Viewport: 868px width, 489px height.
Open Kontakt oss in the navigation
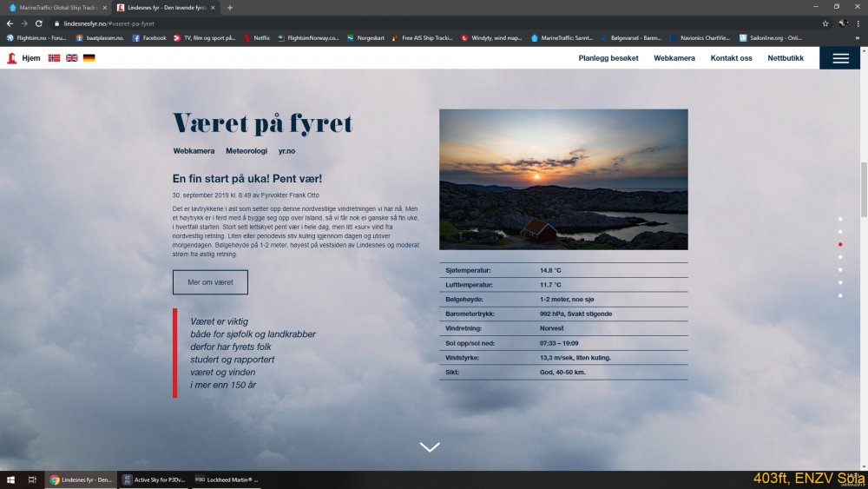pyautogui.click(x=731, y=57)
